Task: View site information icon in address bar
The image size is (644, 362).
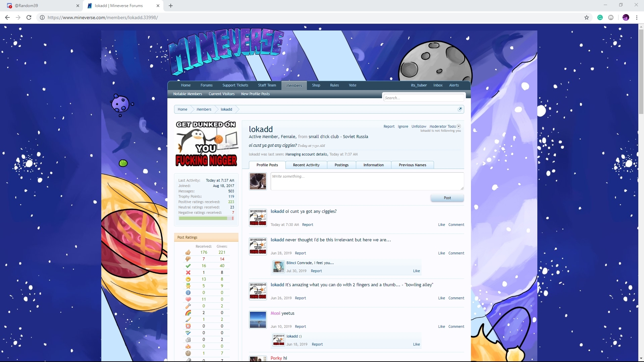Action: click(x=42, y=17)
